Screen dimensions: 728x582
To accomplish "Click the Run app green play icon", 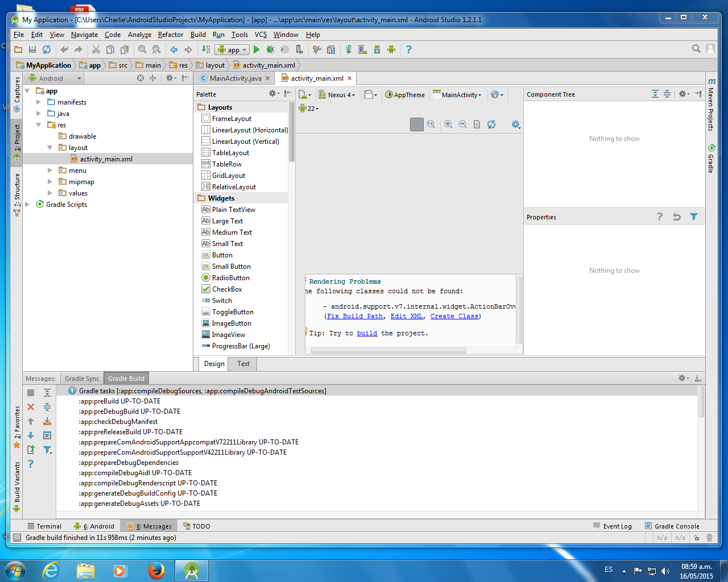I will pyautogui.click(x=257, y=50).
